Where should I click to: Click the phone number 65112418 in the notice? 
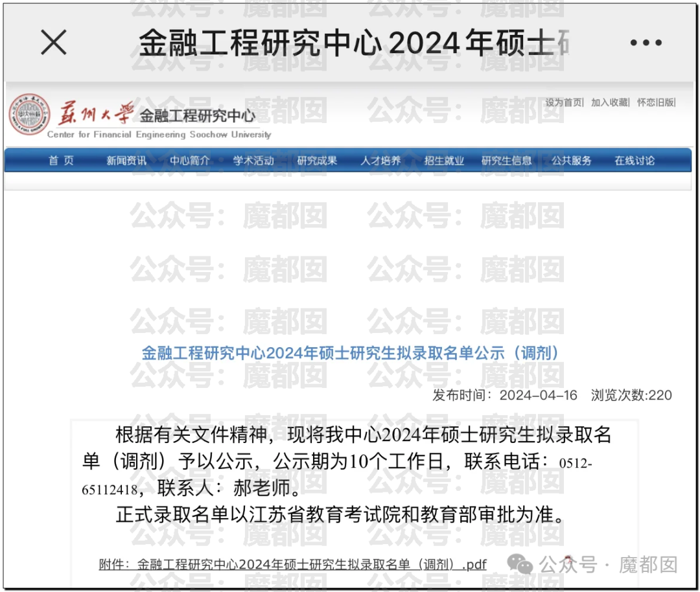click(110, 490)
